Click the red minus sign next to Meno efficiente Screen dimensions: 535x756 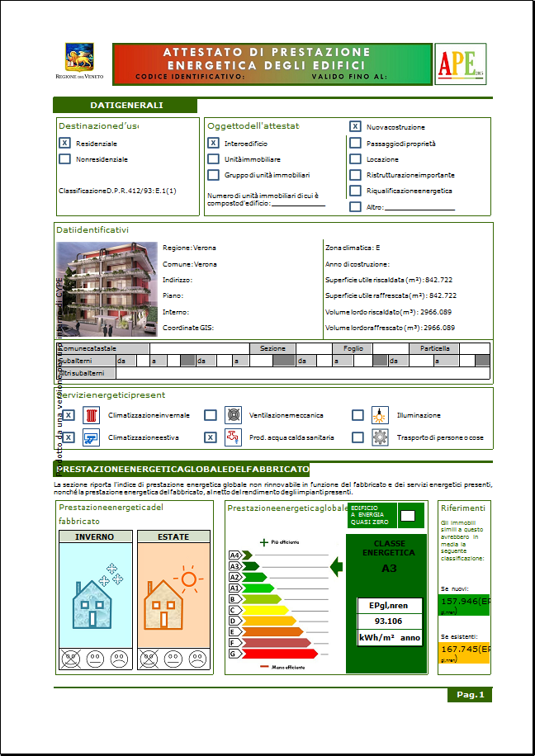(x=264, y=667)
